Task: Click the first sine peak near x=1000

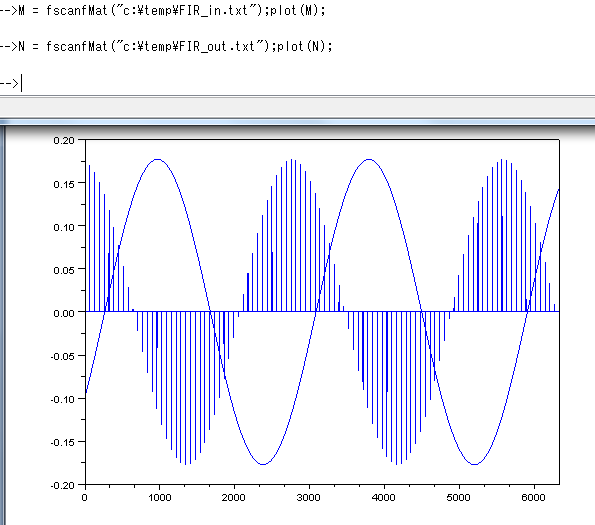Action: [158, 159]
